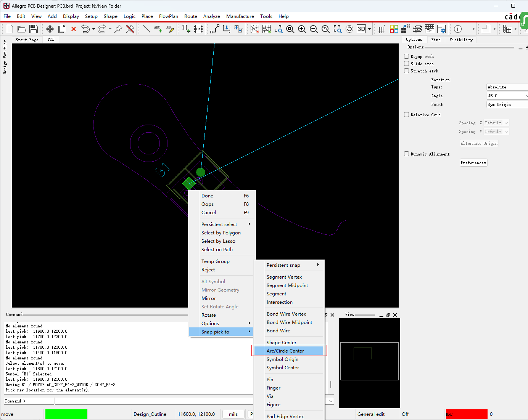The width and height of the screenshot is (528, 420).
Task: Select Snap pick to Segment Vertex
Action: point(289,277)
